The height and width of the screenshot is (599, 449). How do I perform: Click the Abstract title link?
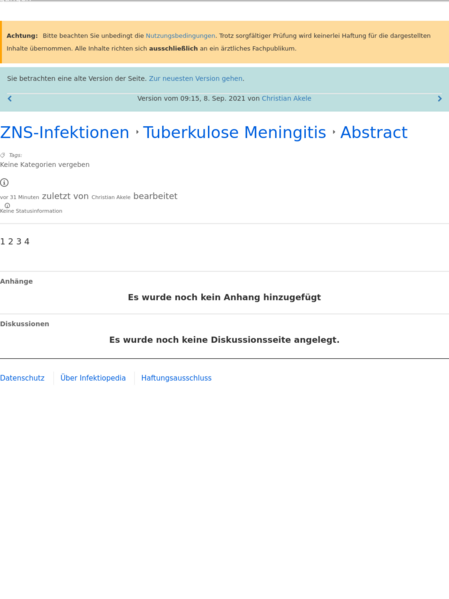coord(374,132)
